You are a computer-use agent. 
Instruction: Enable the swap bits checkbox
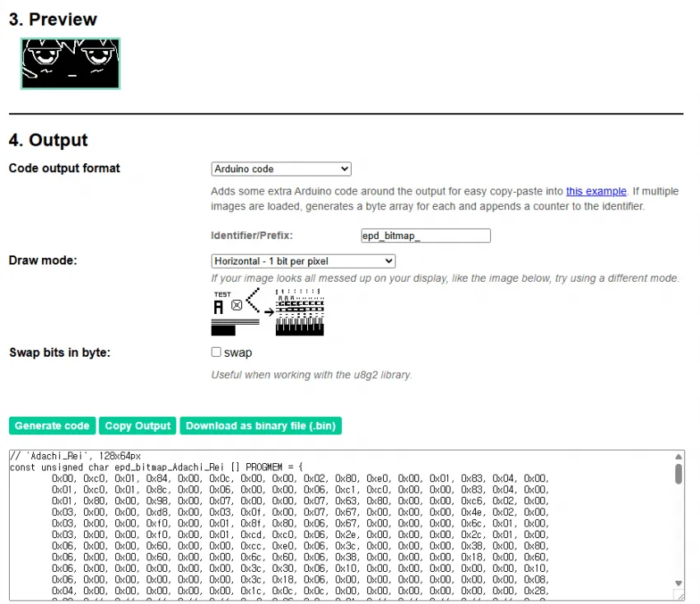(216, 352)
